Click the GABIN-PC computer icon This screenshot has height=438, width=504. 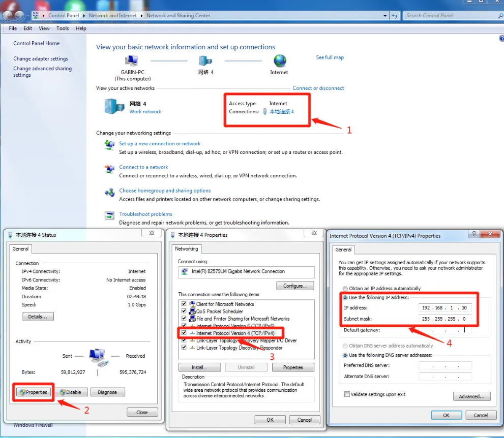[x=132, y=61]
